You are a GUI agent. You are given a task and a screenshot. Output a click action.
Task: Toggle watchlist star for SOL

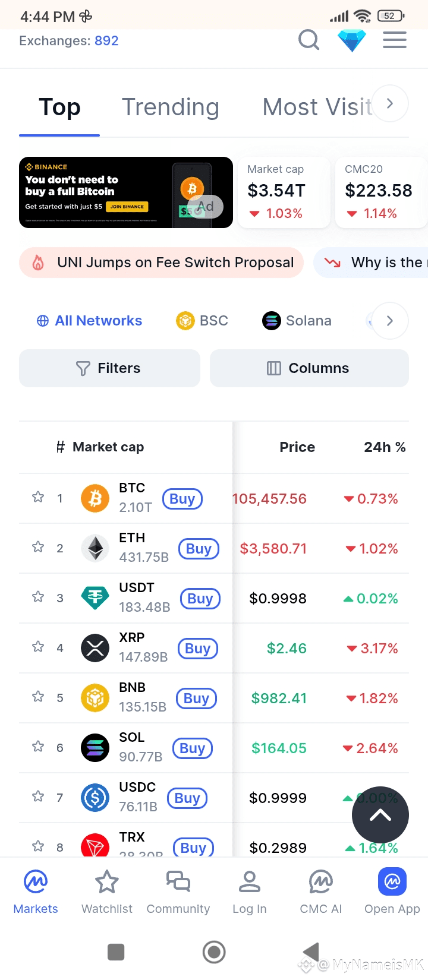[38, 747]
